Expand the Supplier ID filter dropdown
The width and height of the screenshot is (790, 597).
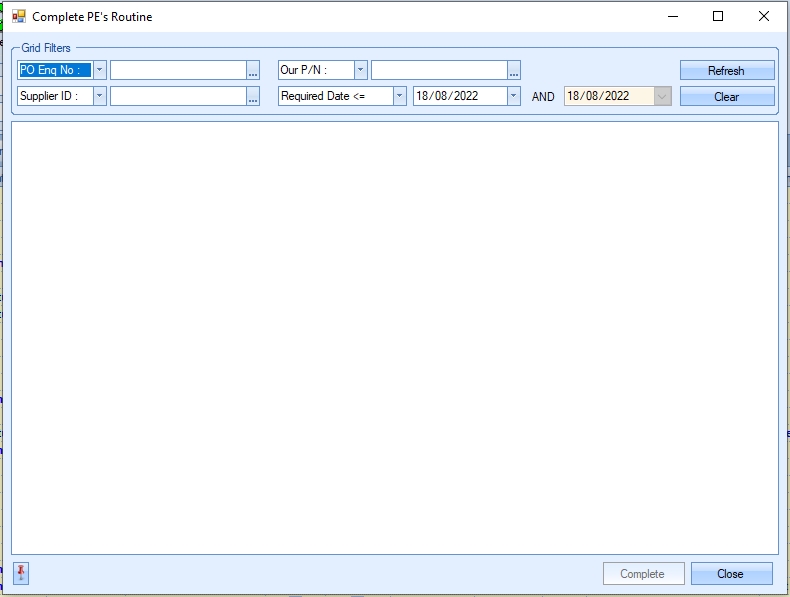pyautogui.click(x=99, y=96)
